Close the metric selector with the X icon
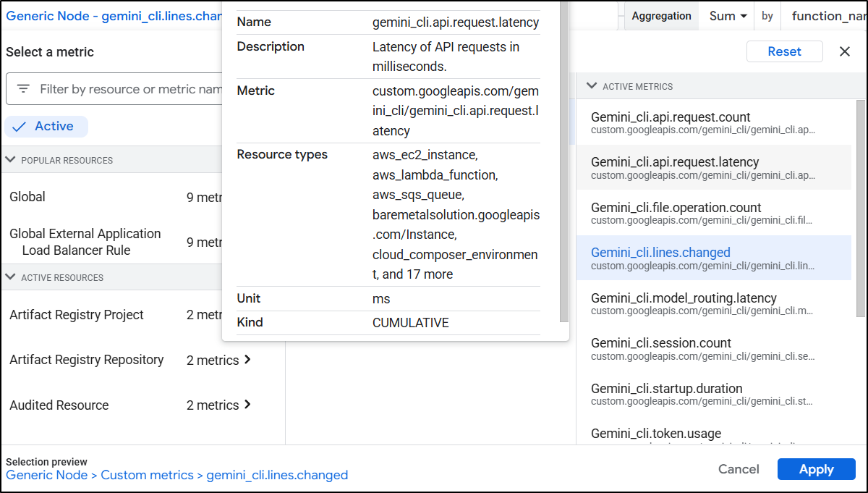 844,51
